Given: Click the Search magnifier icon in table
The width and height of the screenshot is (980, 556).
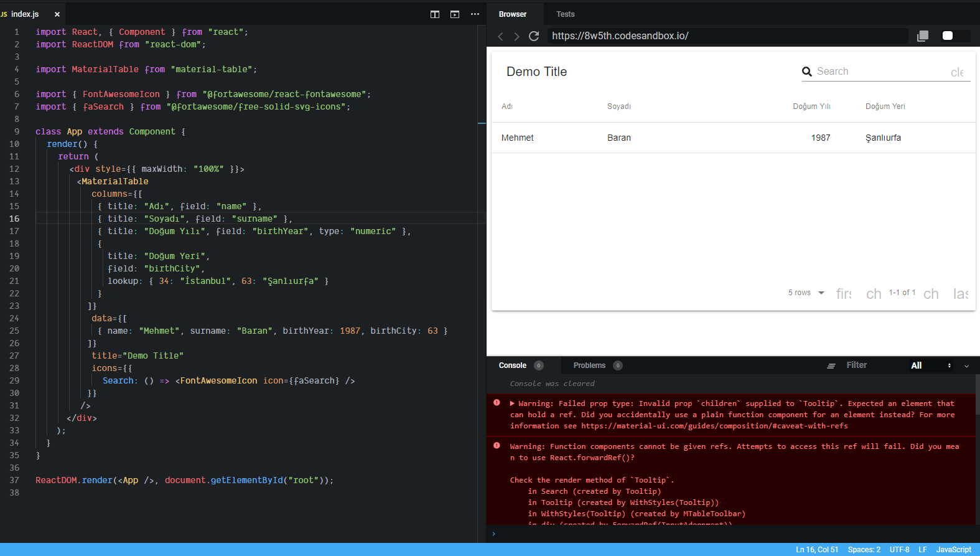Looking at the screenshot, I should click(807, 72).
